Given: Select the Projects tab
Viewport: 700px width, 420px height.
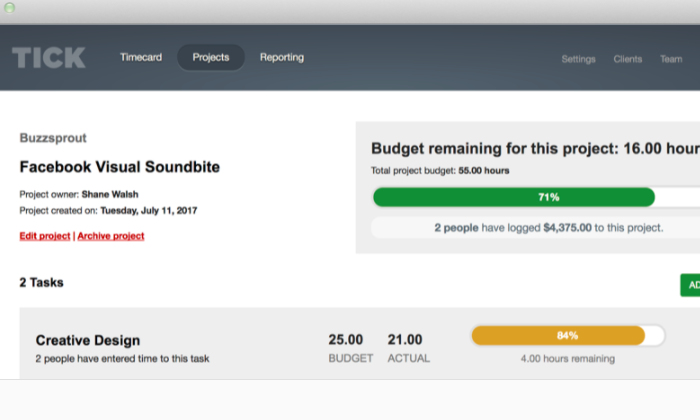Looking at the screenshot, I should pos(211,57).
